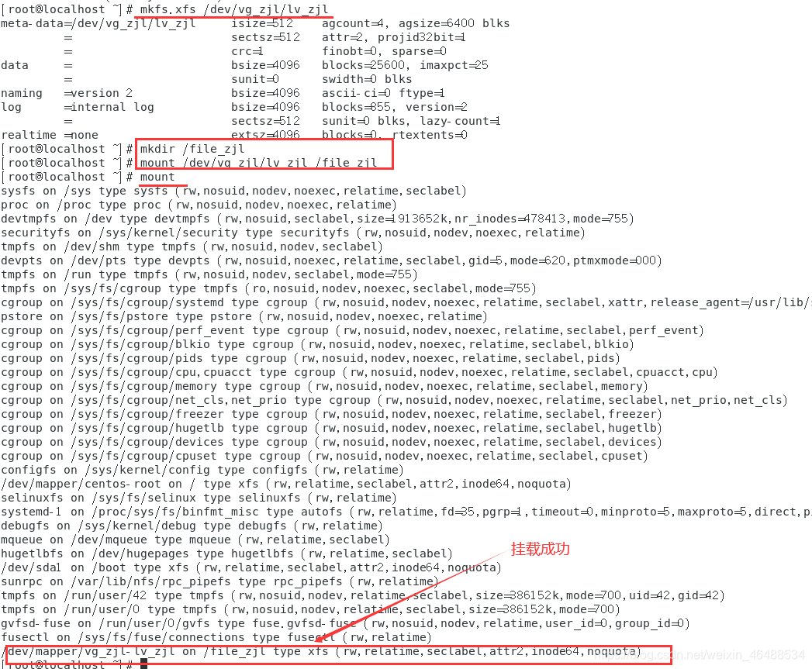This screenshot has height=669, width=812.
Task: Click the sunrpc rpc_pipefs entry
Action: pyautogui.click(x=220, y=581)
